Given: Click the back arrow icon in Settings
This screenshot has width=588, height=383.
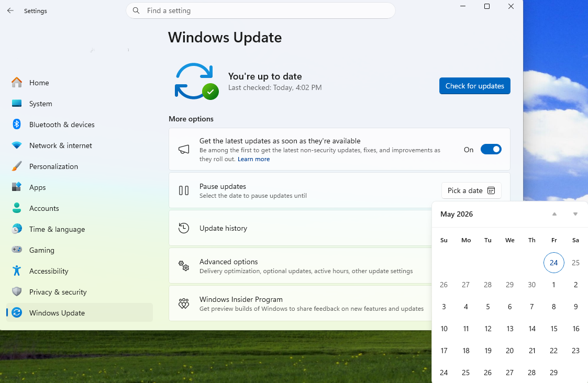Looking at the screenshot, I should pyautogui.click(x=10, y=10).
